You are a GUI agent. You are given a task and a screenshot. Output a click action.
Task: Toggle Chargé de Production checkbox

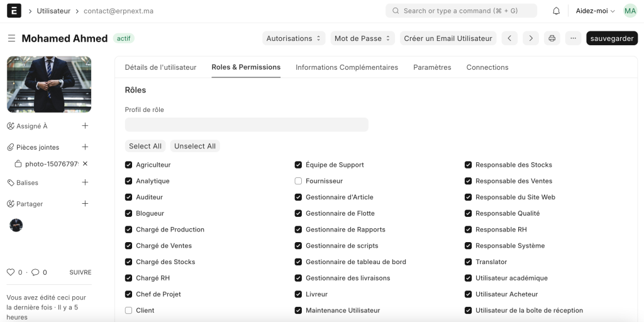pos(128,230)
